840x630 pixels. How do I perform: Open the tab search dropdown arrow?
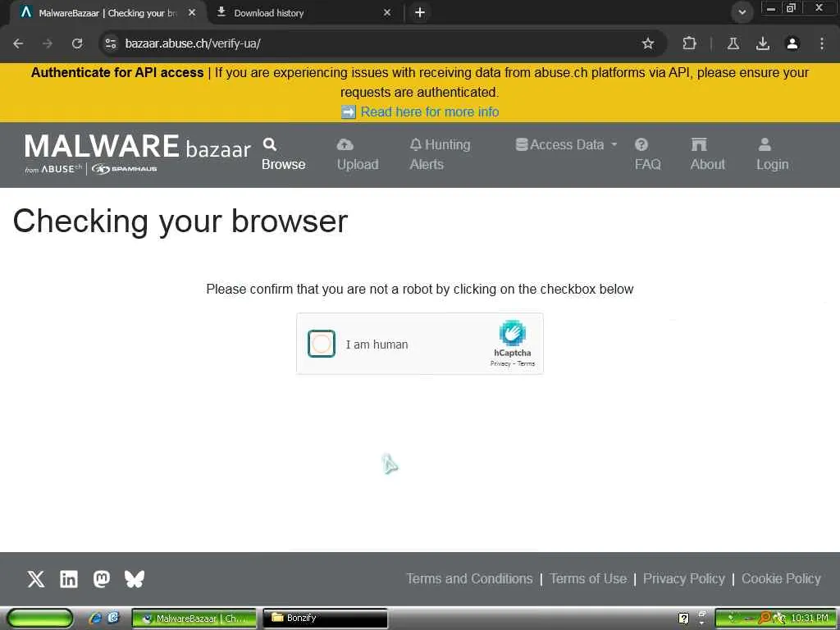[742, 12]
